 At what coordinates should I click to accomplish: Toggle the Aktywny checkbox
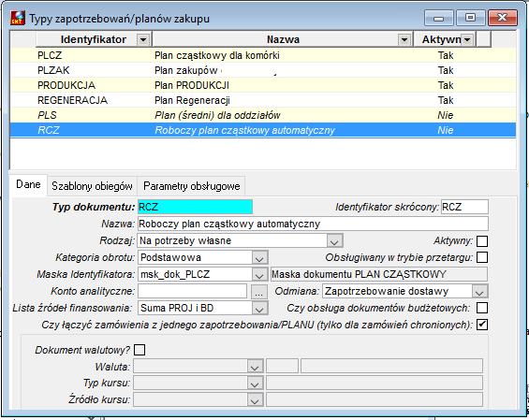click(x=482, y=241)
